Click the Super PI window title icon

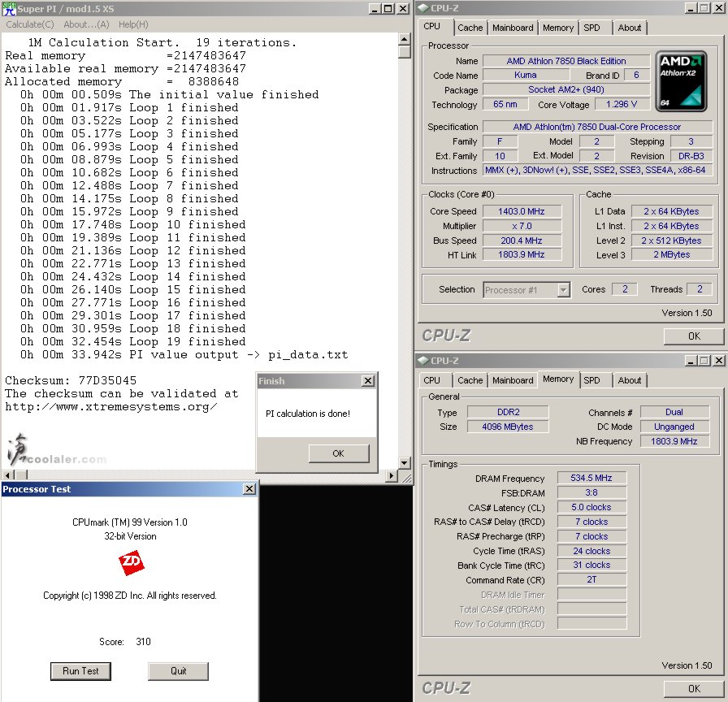click(x=9, y=8)
